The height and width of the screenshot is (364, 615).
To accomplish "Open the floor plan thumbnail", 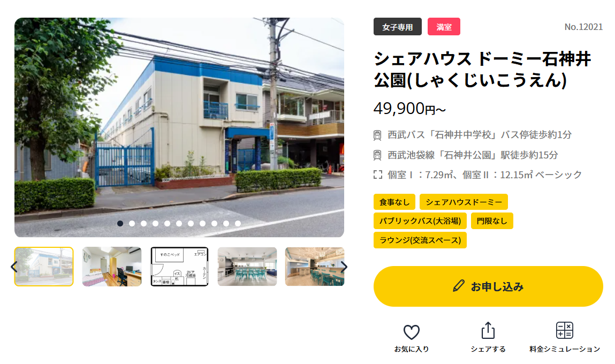I will pyautogui.click(x=180, y=267).
